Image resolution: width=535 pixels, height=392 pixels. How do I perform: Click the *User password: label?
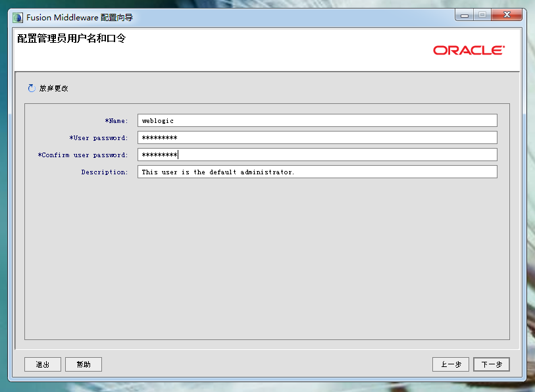click(99, 138)
